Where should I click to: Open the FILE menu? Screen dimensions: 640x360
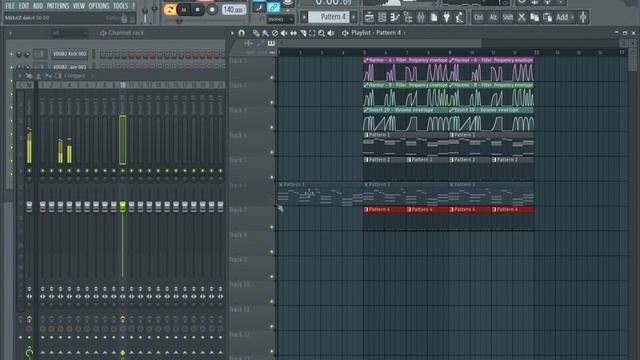coord(10,6)
